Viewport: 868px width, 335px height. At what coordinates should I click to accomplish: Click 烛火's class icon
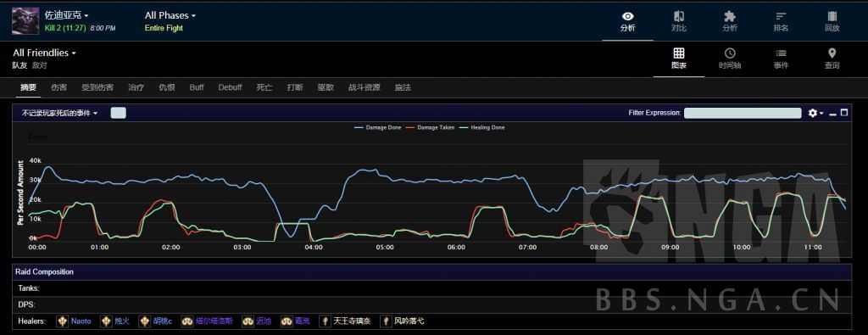pos(106,321)
